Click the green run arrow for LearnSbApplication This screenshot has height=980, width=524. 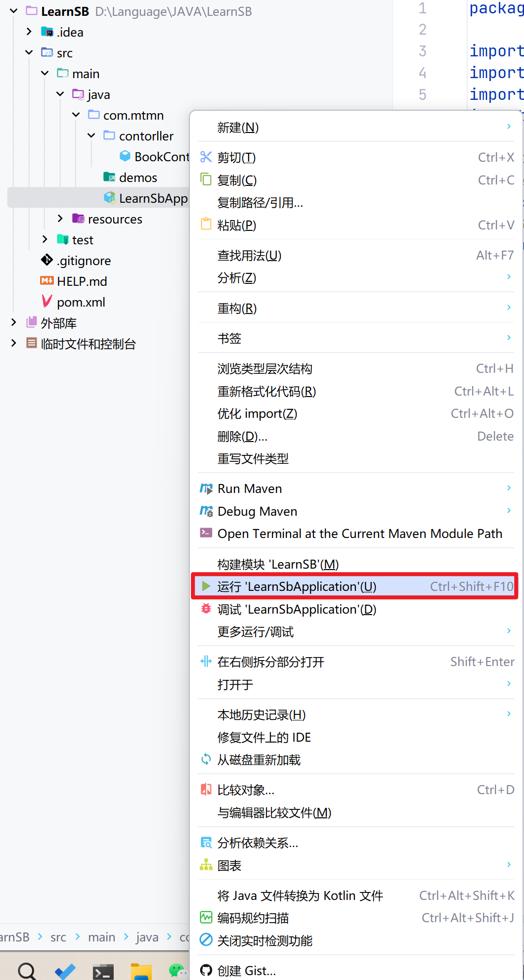206,586
